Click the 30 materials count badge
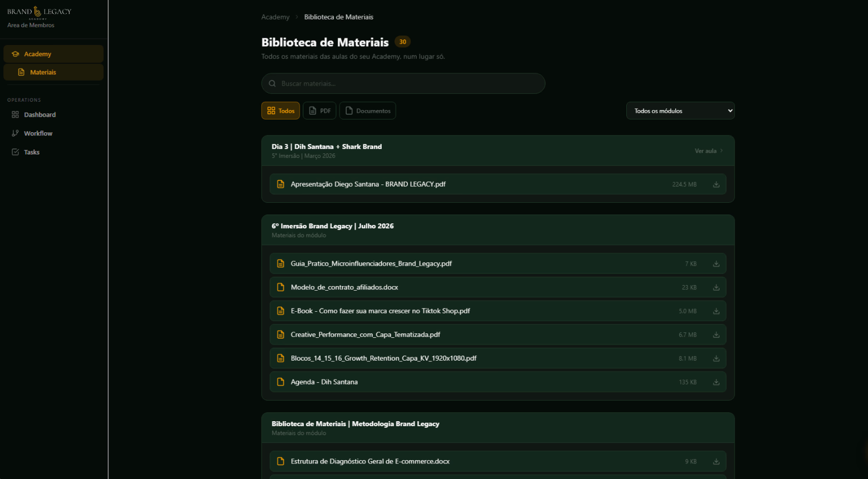This screenshot has width=868, height=479. tap(403, 42)
